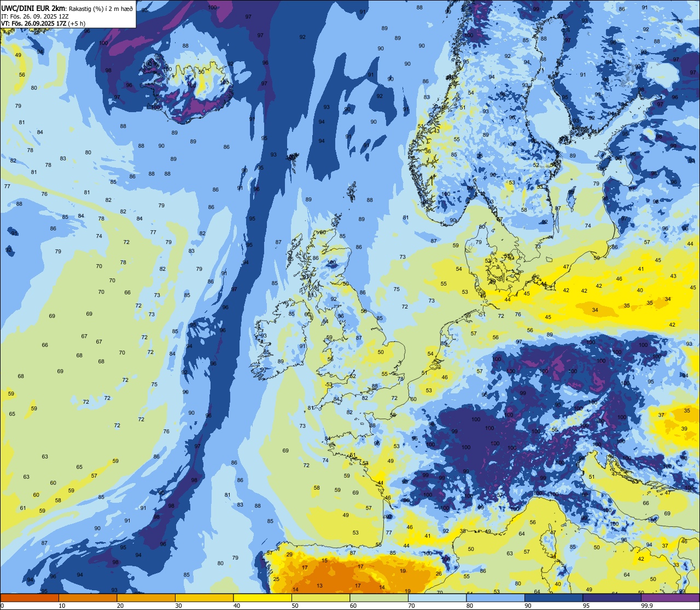The image size is (700, 610).
Task: Click the "80" legend scale label
Action: (470, 606)
